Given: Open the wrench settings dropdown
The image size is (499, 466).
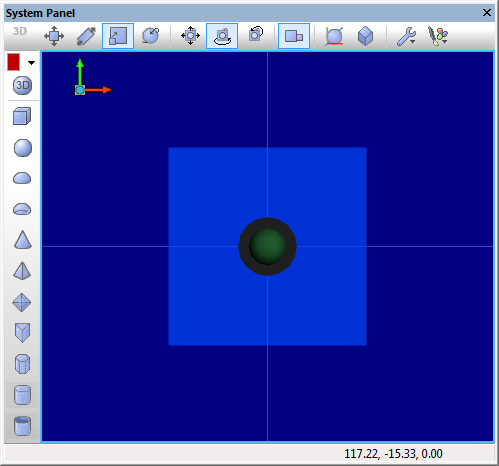Looking at the screenshot, I should pyautogui.click(x=406, y=36).
